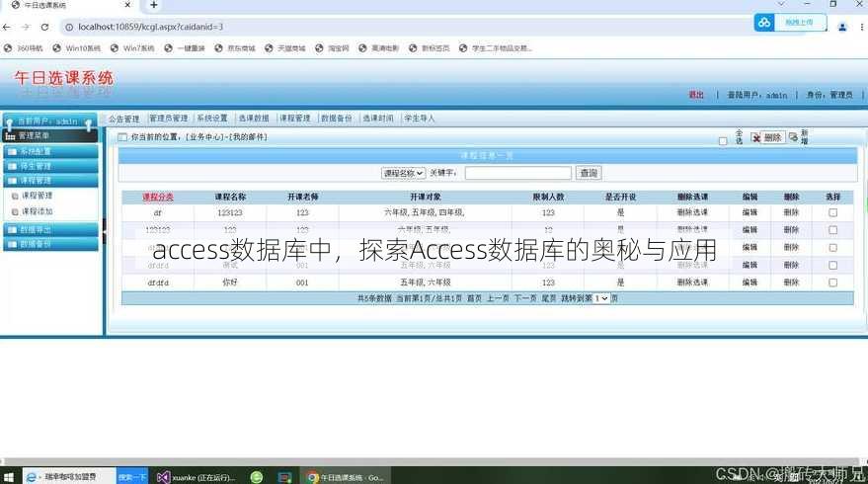This screenshot has height=484, width=868.
Task: Open a new browser tab with plus
Action: click(154, 5)
